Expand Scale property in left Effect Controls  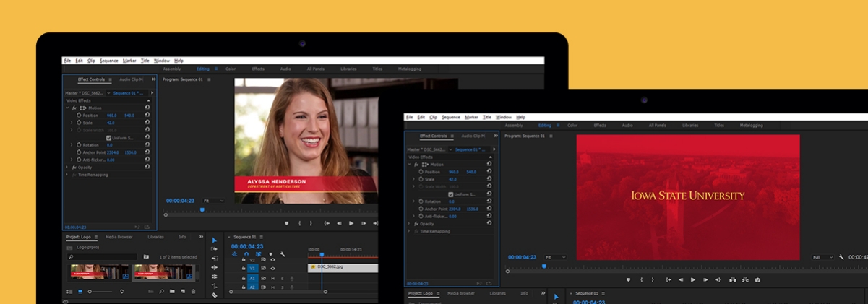click(72, 123)
